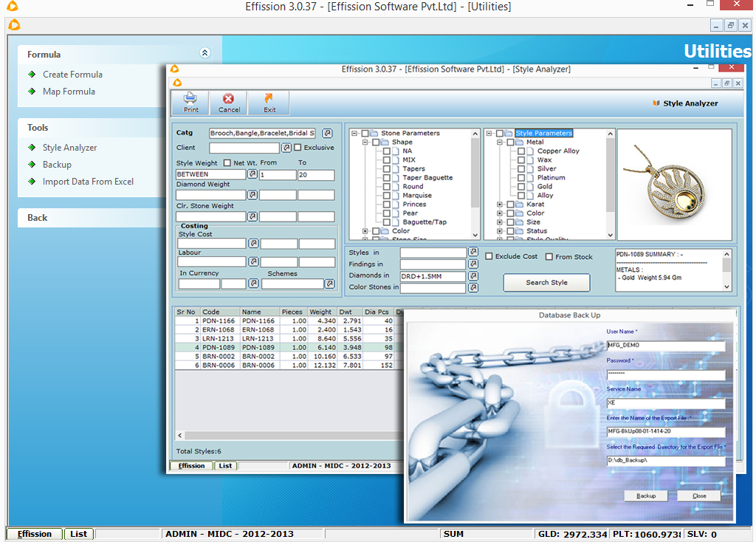
Task: Select the Gold metal checkbox
Action: [521, 187]
